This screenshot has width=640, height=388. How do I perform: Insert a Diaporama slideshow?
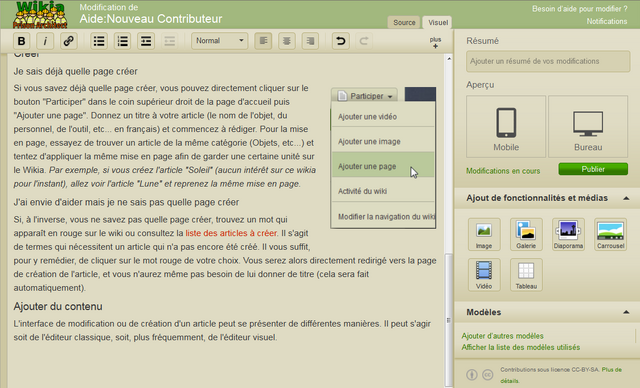(568, 234)
